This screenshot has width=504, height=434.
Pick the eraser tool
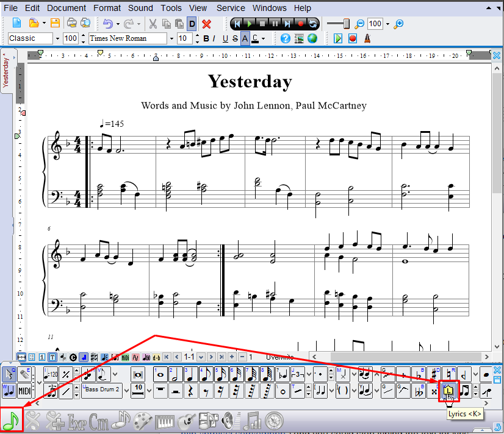(25, 374)
